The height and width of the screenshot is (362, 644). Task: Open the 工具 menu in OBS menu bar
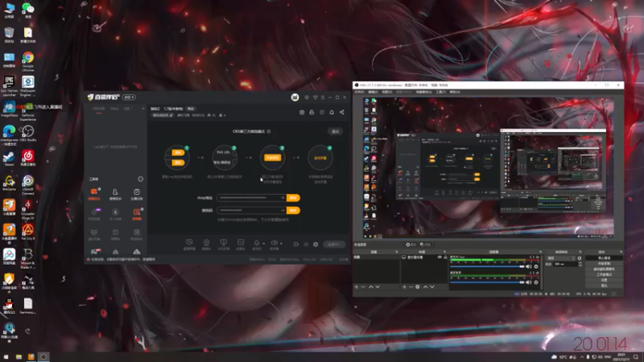pyautogui.click(x=440, y=92)
